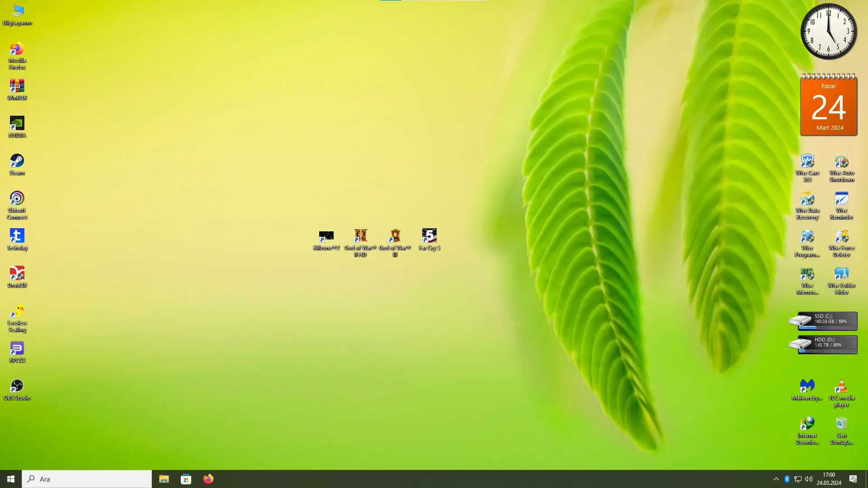The image size is (868, 488).
Task: Open taskbar clock showing 17:00
Action: point(829,479)
